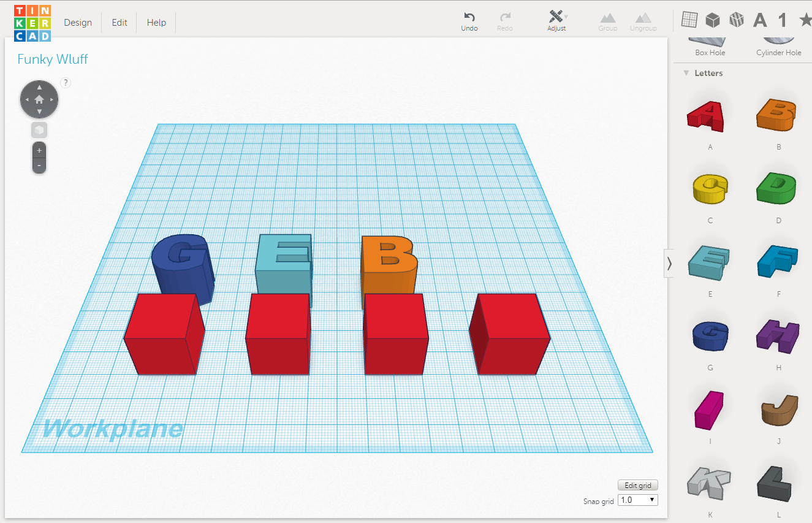Open the Snap grid dropdown
Viewport: 812px width, 523px height.
click(x=637, y=500)
